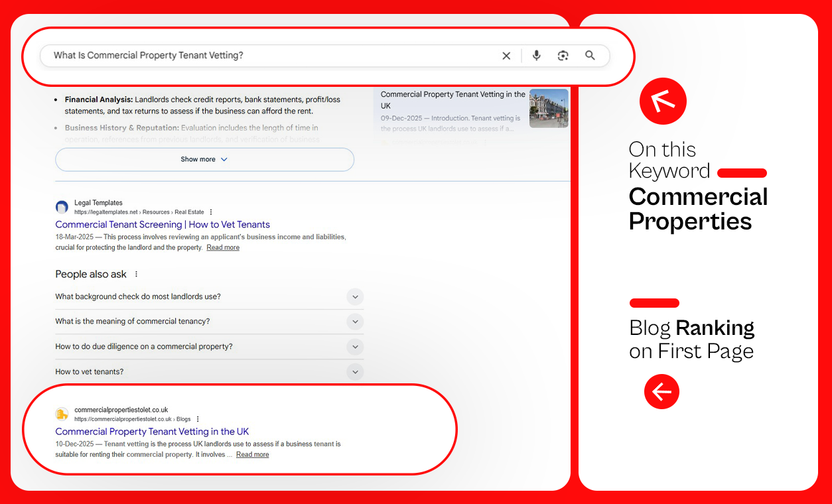Expand the 'How to vet tenants?' question
The height and width of the screenshot is (504, 832).
(x=355, y=372)
